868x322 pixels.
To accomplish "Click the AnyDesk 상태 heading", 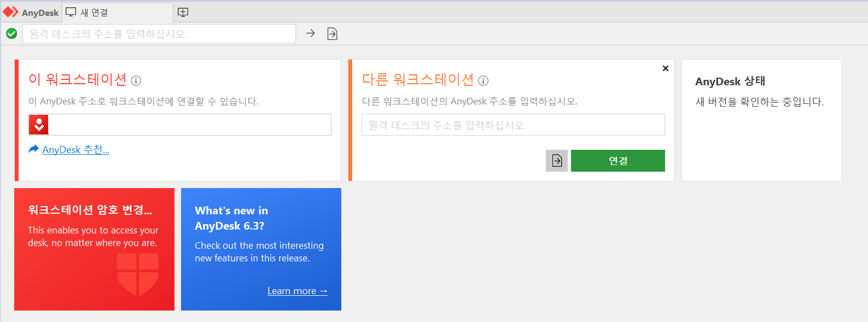I will 730,81.
